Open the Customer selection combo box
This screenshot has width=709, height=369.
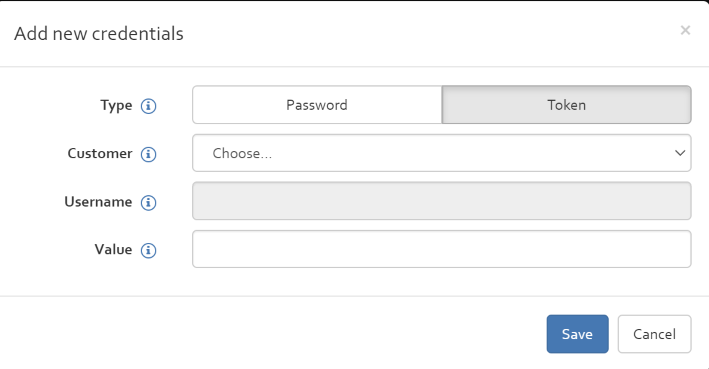pos(442,153)
